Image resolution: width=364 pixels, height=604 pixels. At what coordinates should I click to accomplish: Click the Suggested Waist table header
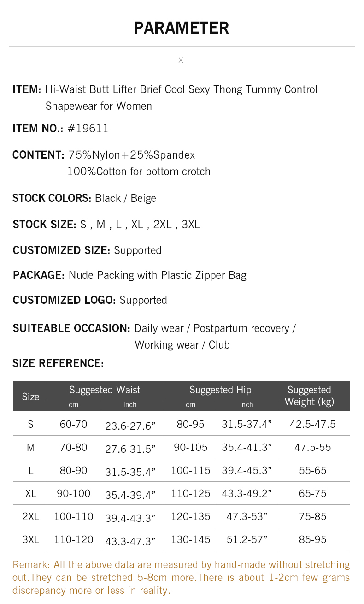point(105,390)
